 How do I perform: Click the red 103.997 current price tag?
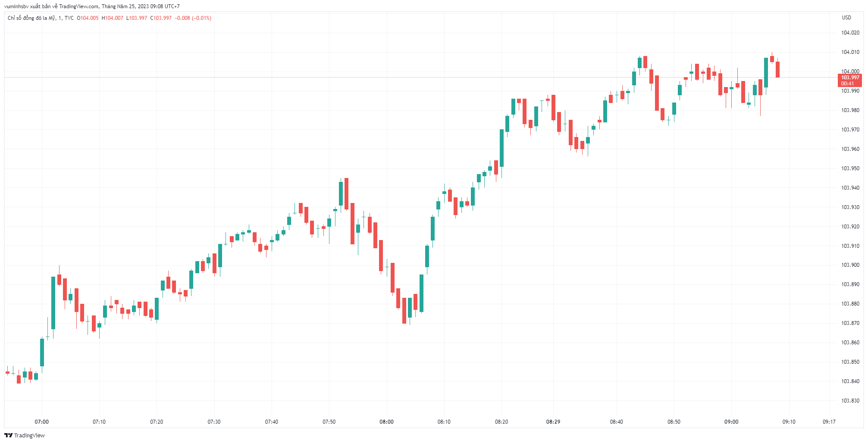click(850, 78)
